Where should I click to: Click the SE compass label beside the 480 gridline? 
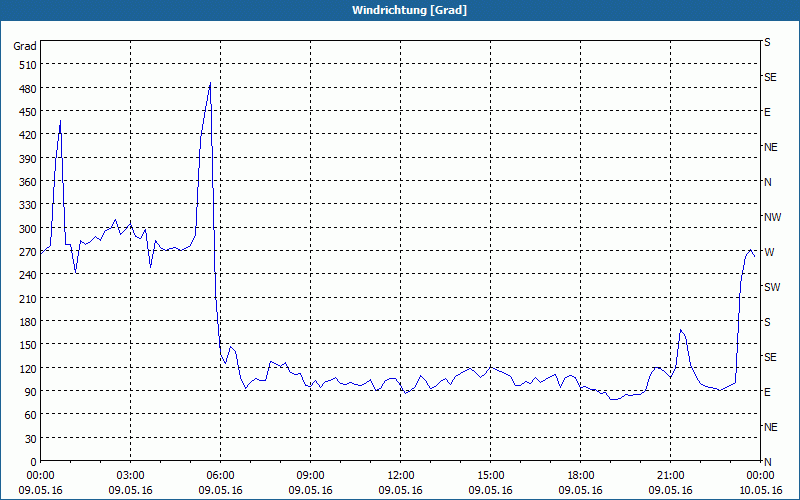tap(770, 78)
